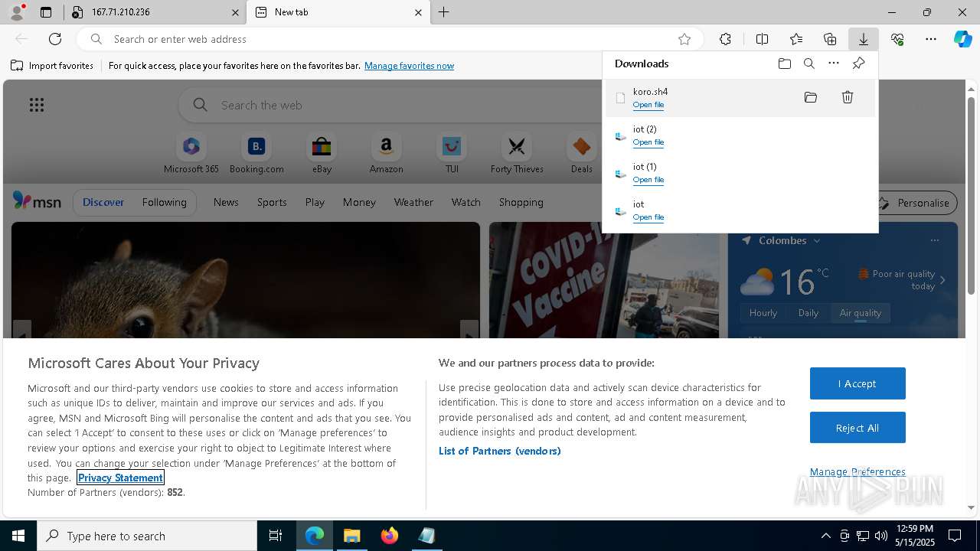This screenshot has width=980, height=551.
Task: Open the Booking.com shortcut
Action: pyautogui.click(x=256, y=153)
